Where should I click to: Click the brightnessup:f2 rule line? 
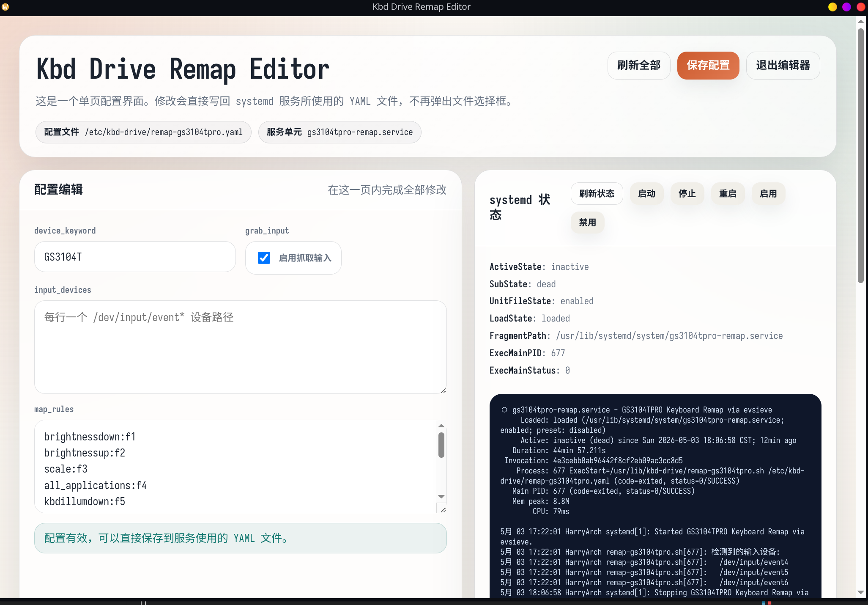85,453
